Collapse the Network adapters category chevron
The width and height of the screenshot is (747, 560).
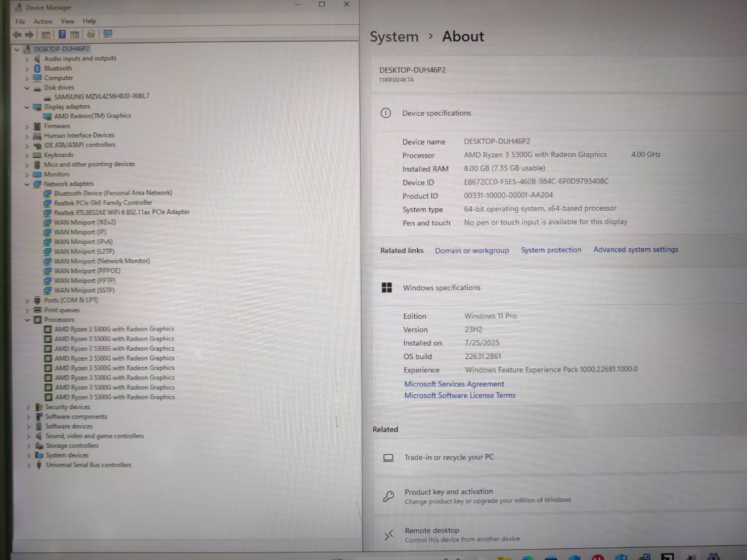[x=27, y=184]
